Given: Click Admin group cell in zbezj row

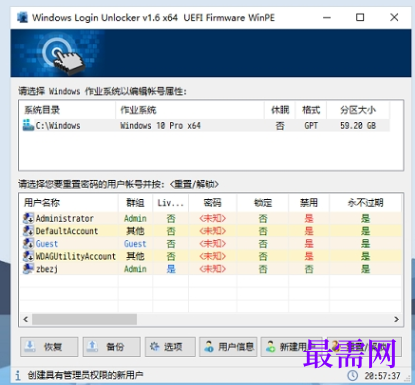Looking at the screenshot, I should point(135,269).
